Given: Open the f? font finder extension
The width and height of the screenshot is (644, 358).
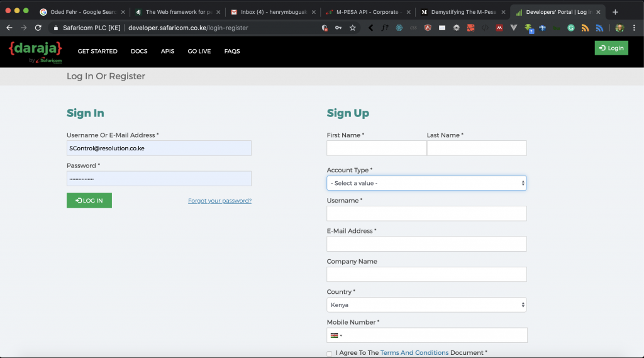Looking at the screenshot, I should coord(385,28).
